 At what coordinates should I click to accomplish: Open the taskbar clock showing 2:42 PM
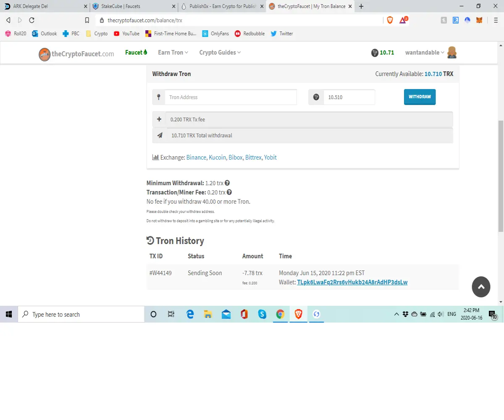[x=471, y=314]
